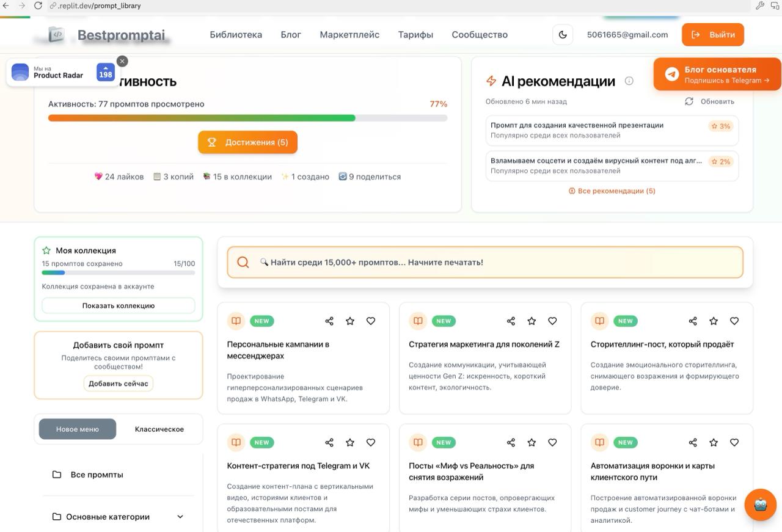Expand the «Основные категории» section
The image size is (782, 532).
tap(180, 516)
